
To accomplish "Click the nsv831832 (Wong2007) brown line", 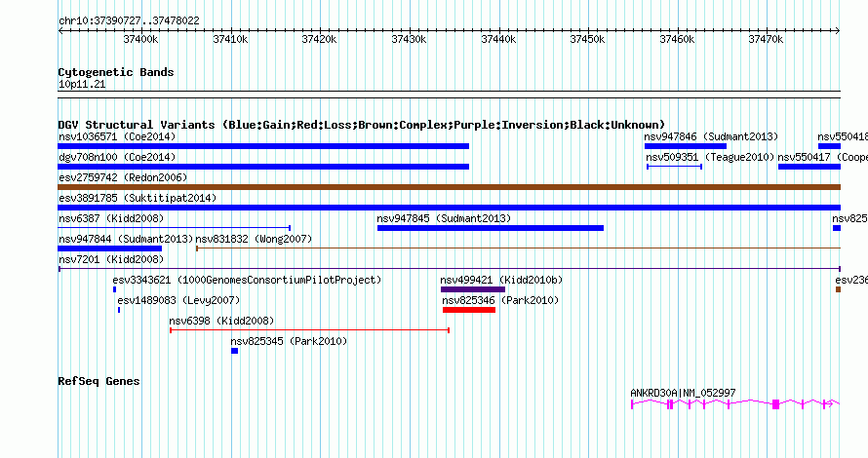I will 518,248.
